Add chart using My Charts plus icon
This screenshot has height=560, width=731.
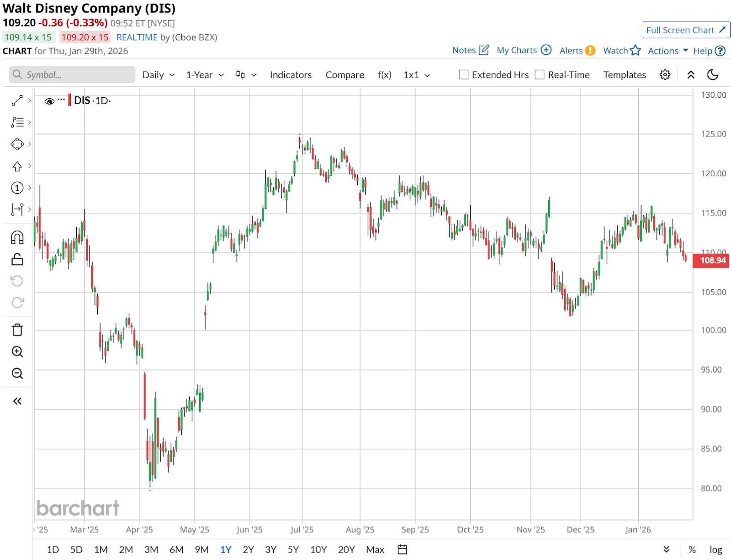click(546, 50)
